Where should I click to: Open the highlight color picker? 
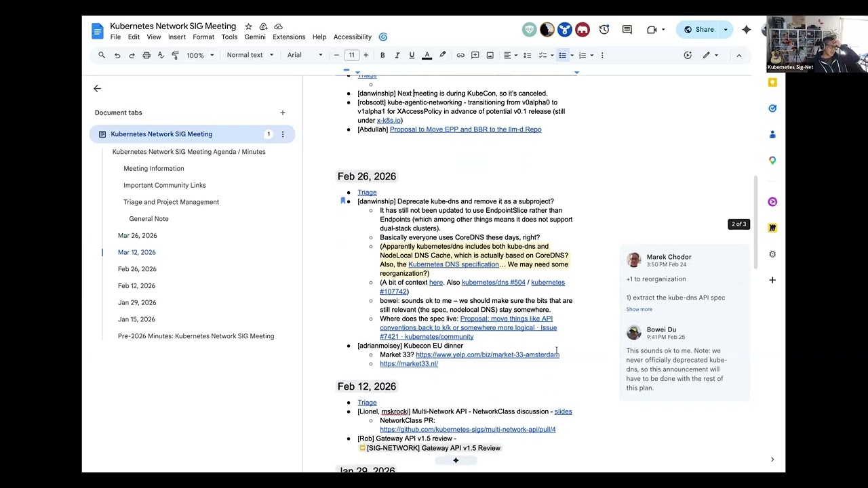443,55
